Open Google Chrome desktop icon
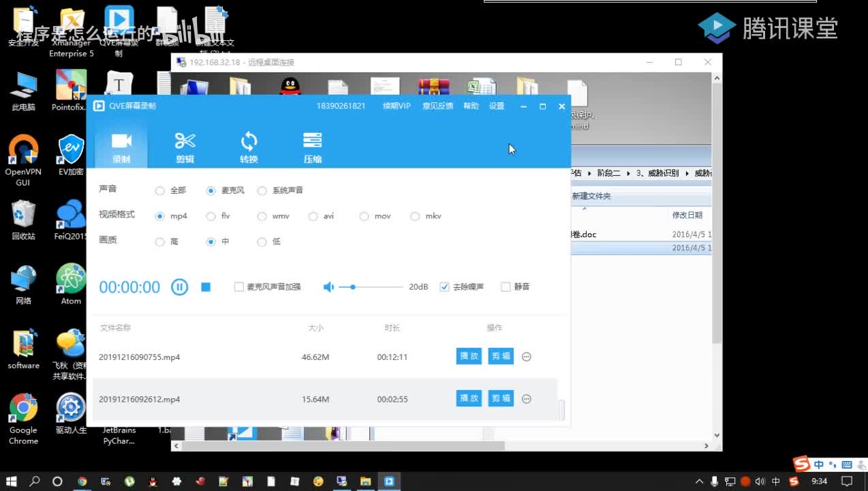The width and height of the screenshot is (868, 491). (x=23, y=419)
